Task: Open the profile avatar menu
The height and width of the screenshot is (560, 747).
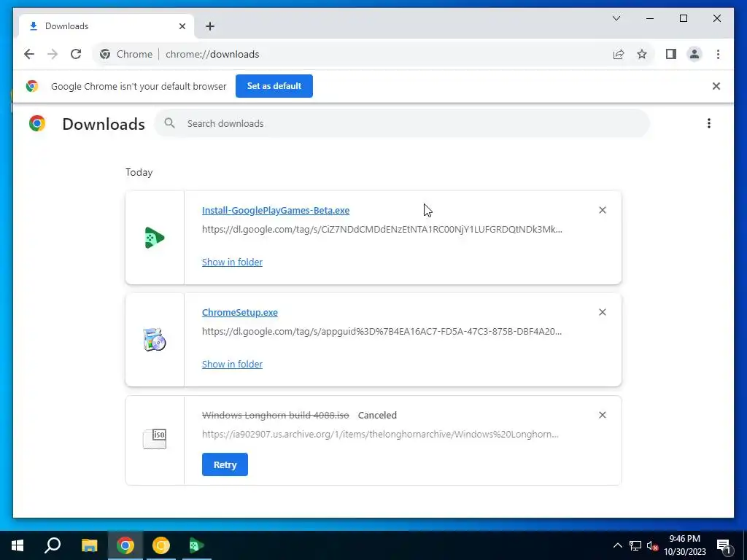Action: 694,54
